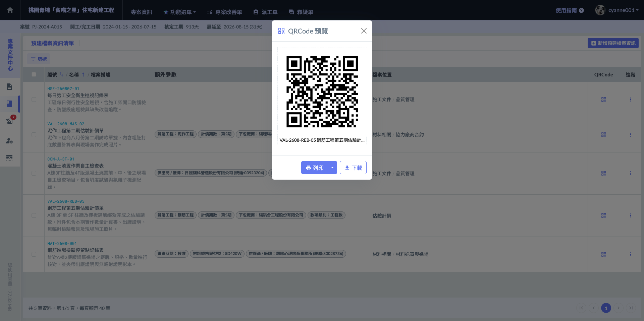Open the 專案改善單 page
Viewport: 644px width, 321px height.
point(224,12)
